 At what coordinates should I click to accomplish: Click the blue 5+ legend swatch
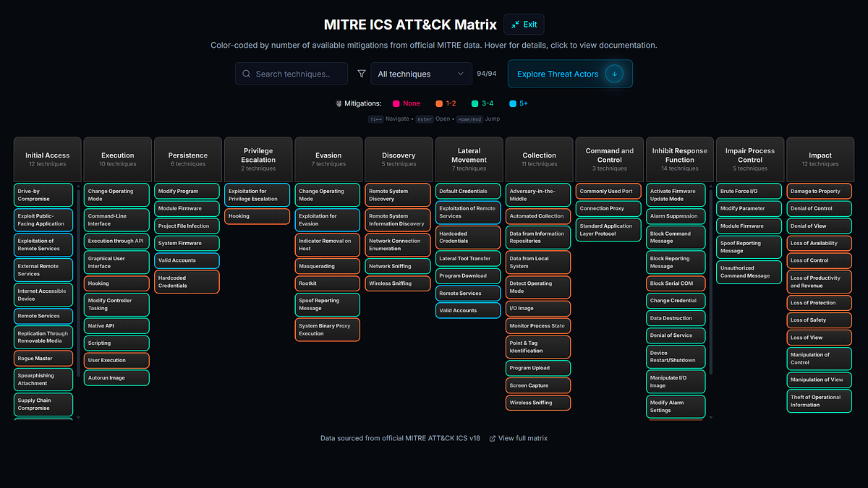coord(512,103)
